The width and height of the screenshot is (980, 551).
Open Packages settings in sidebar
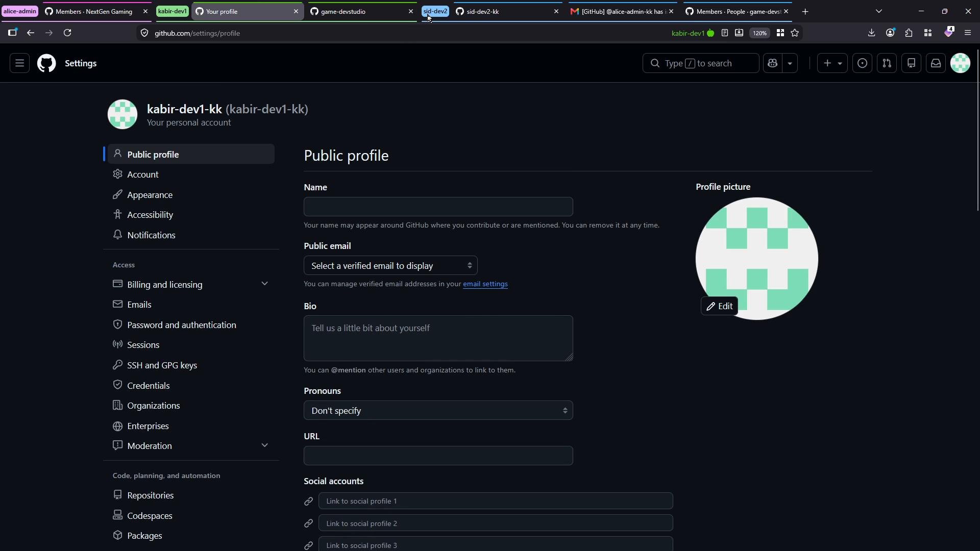coord(191,536)
